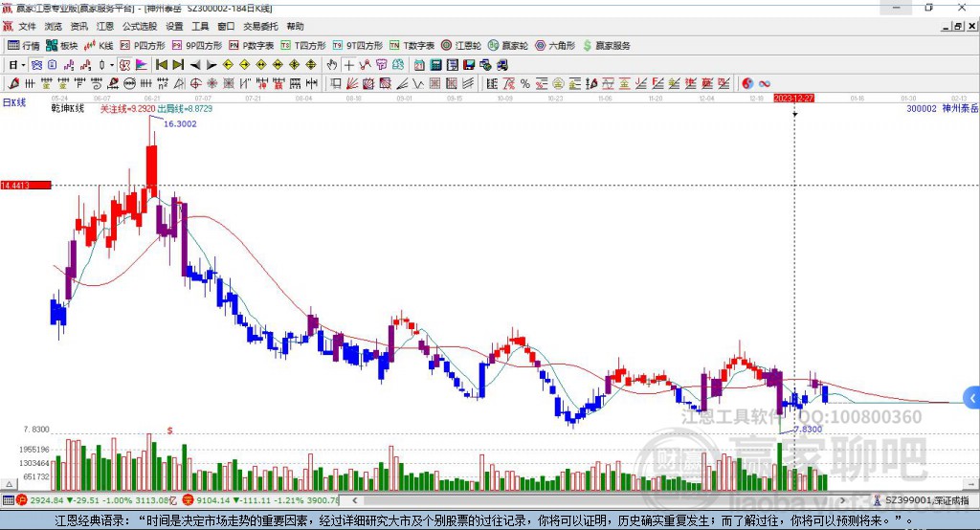
Task: Open the 赢家轮 wheel tool
Action: click(508, 46)
